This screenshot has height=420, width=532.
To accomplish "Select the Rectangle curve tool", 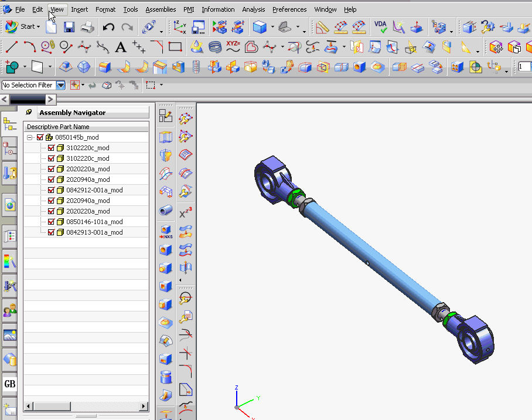I will tap(175, 46).
